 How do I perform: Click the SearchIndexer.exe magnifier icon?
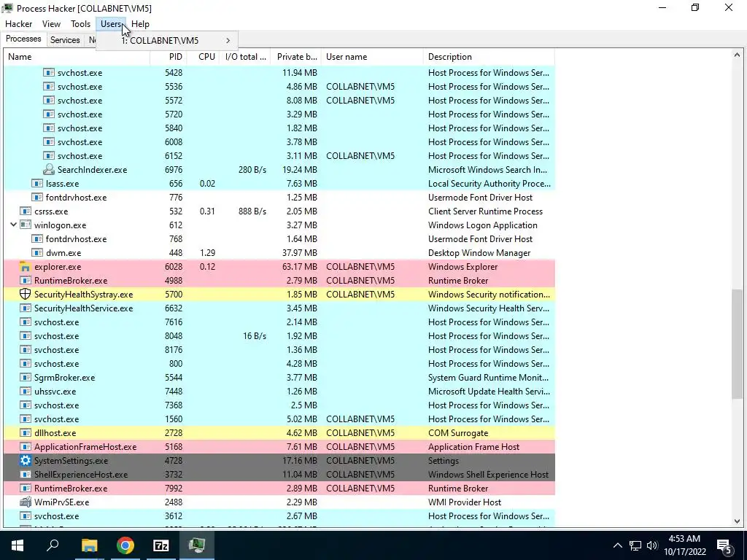pos(49,169)
